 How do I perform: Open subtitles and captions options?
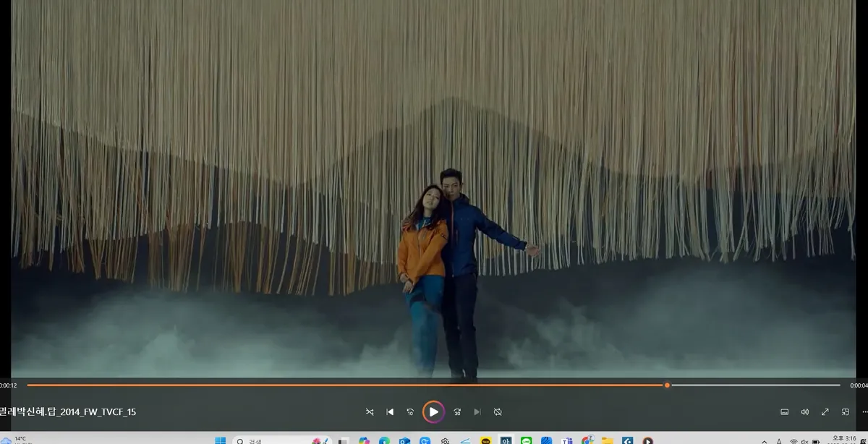coord(784,411)
